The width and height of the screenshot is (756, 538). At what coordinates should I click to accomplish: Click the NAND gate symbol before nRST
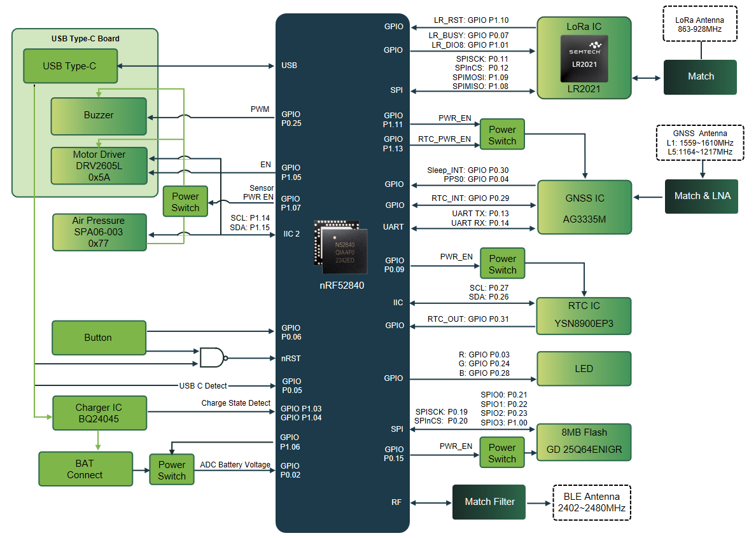point(213,358)
